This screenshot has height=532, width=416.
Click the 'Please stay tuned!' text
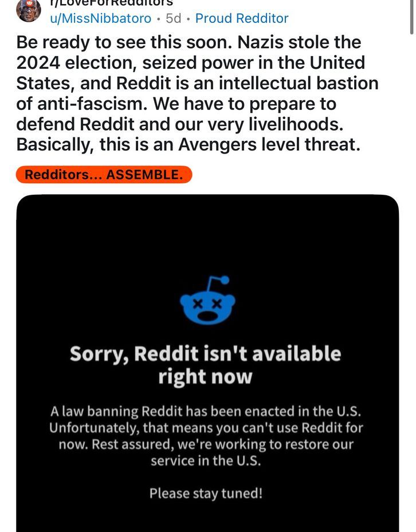(x=206, y=493)
